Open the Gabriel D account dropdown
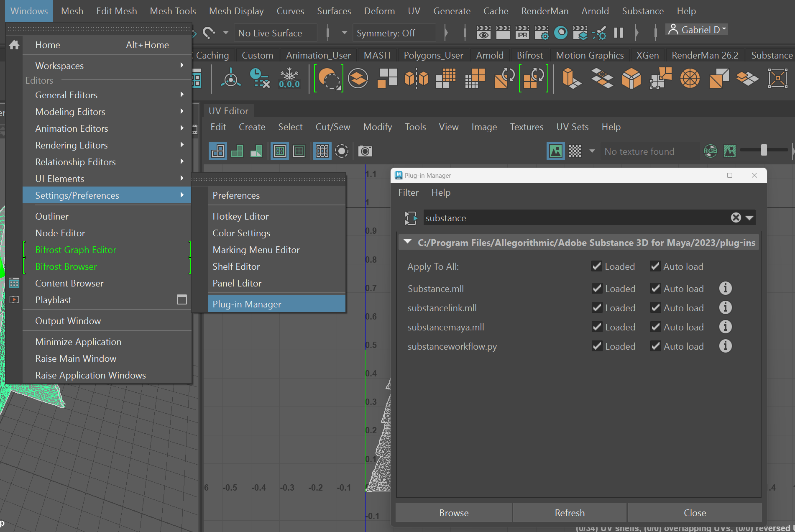795x532 pixels. click(x=697, y=30)
